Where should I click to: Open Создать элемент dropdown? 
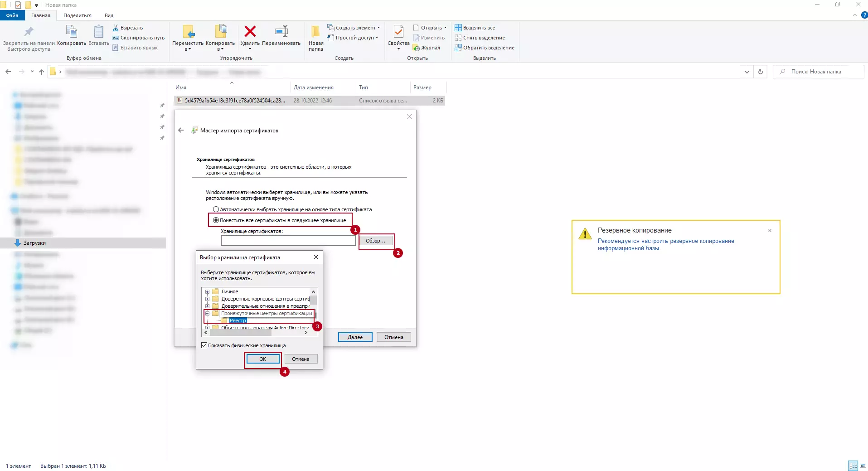coord(354,28)
